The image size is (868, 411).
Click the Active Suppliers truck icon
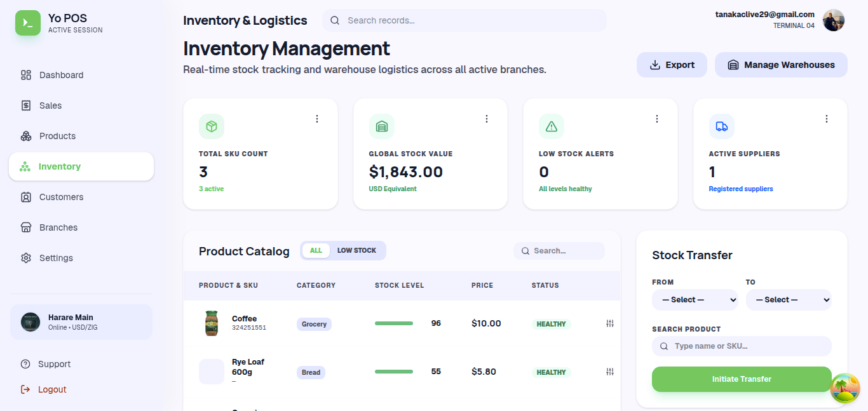click(722, 126)
